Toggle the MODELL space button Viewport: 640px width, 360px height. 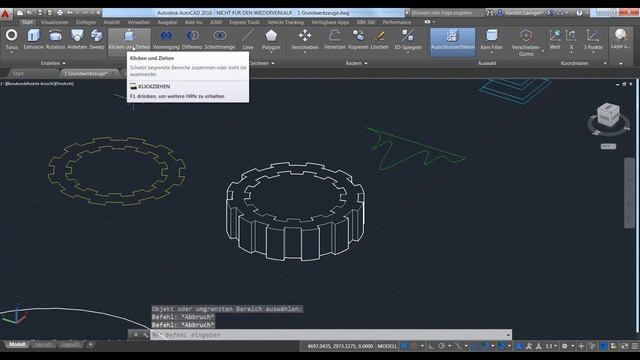coord(387,346)
